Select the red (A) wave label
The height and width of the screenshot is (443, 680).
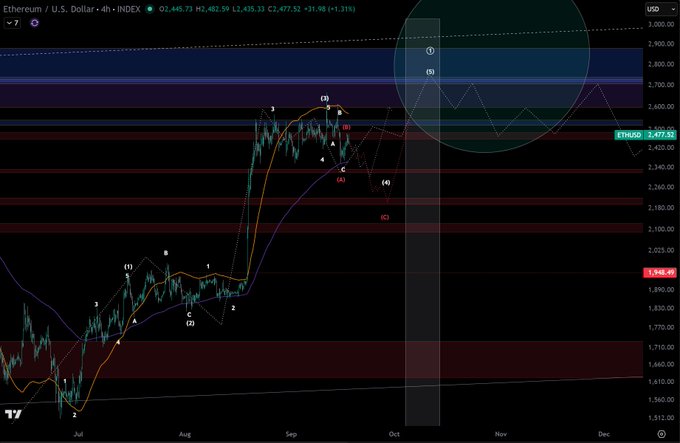[x=341, y=179]
